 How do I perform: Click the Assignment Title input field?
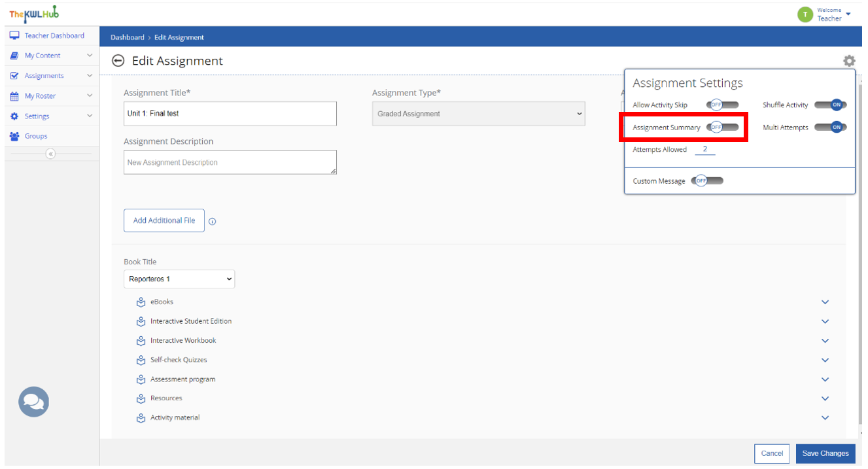pos(230,114)
